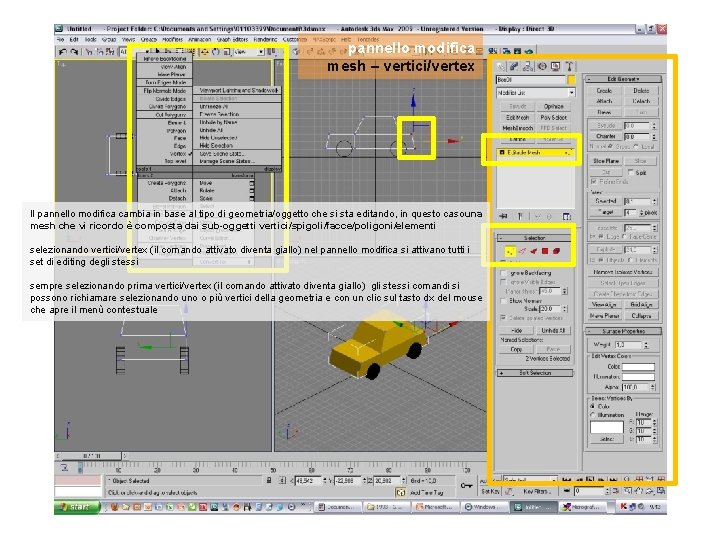Open the Create command panel tab
The image size is (720, 540).
click(501, 67)
